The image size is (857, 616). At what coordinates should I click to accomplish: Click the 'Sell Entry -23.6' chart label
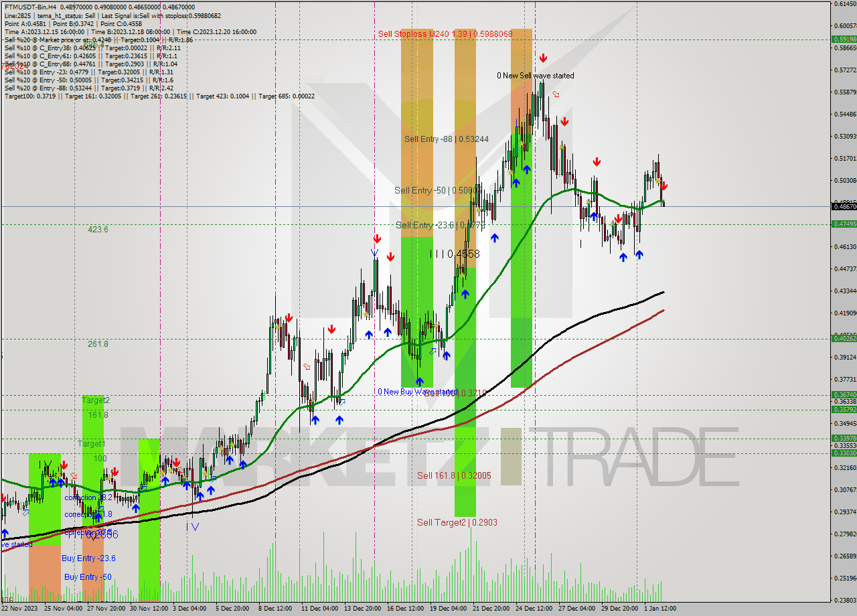440,225
